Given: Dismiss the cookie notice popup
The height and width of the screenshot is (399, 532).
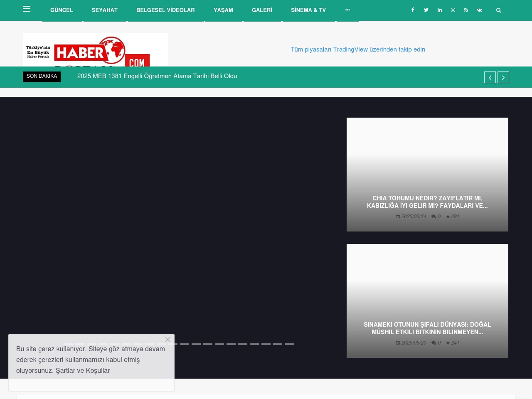Looking at the screenshot, I should click(x=168, y=340).
